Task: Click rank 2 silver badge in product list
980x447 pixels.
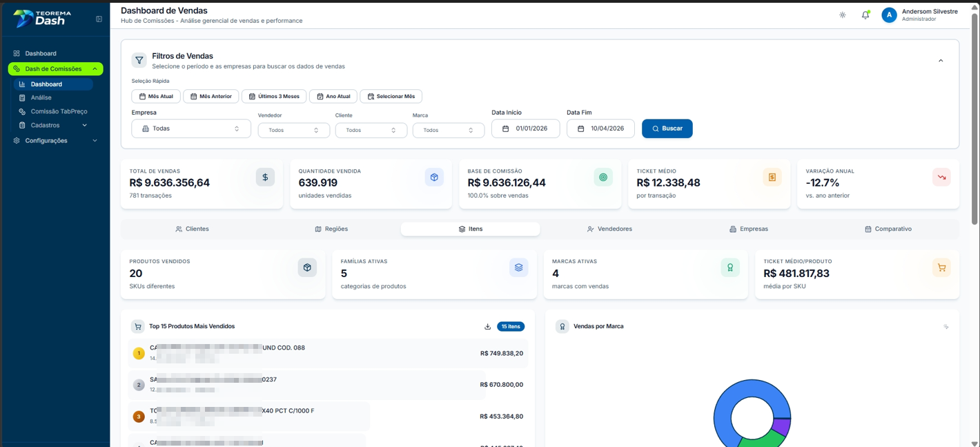Action: [x=139, y=385]
